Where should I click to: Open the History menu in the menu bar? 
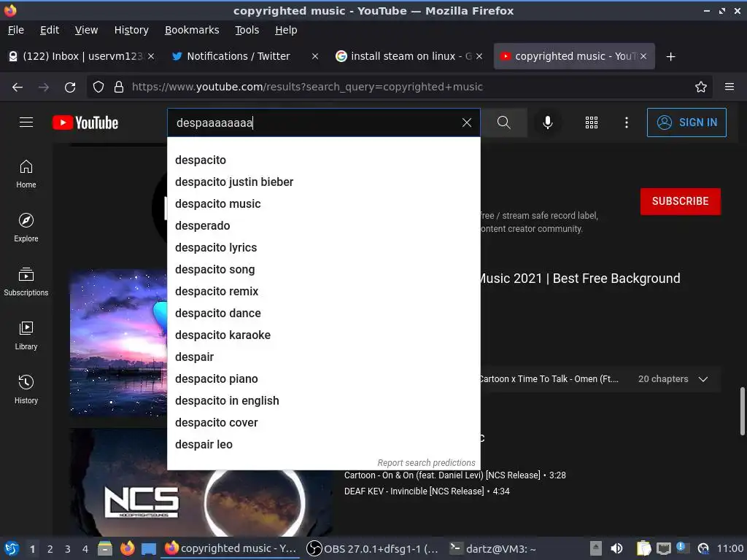point(131,30)
